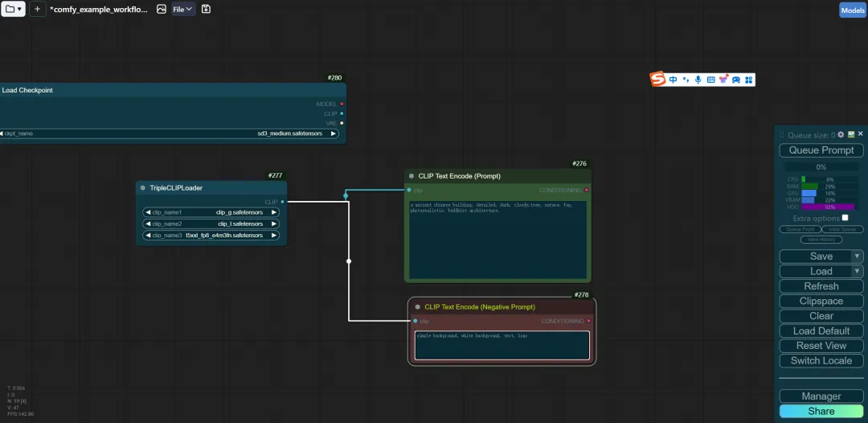
Task: Click the Sogou microphone voice input icon
Action: coord(698,80)
